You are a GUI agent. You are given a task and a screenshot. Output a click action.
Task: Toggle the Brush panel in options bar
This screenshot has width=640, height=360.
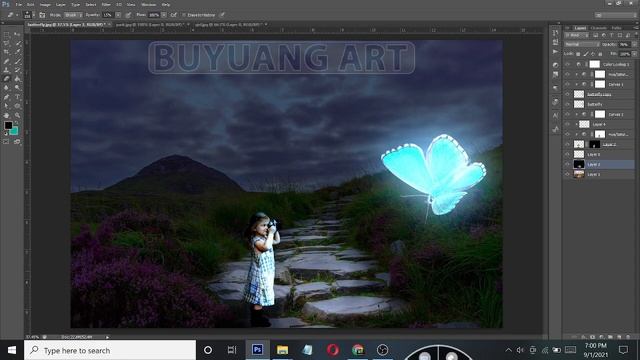(x=42, y=15)
